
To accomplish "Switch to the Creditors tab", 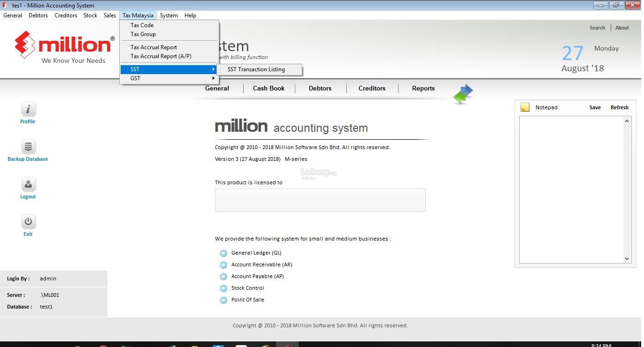I will point(372,88).
